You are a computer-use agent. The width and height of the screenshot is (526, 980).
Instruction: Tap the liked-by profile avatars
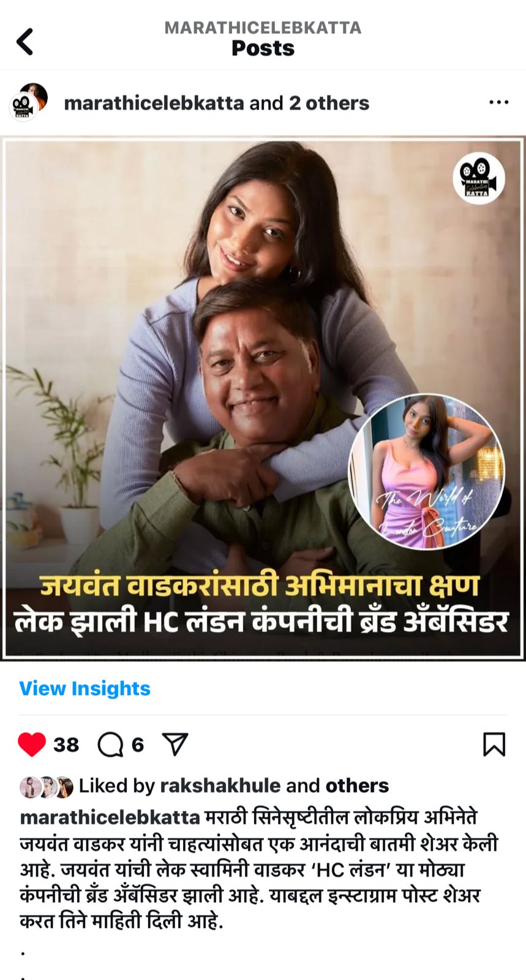click(x=47, y=787)
